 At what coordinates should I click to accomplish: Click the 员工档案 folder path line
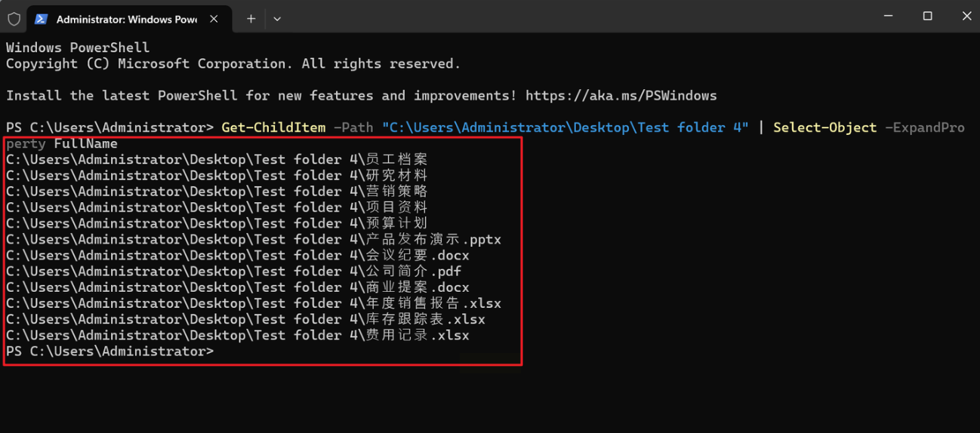click(217, 159)
